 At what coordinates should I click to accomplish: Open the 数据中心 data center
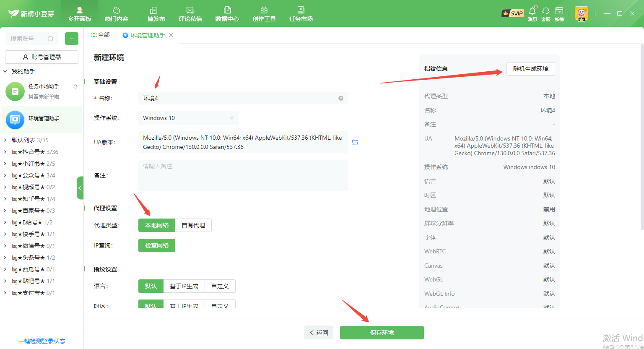tap(227, 14)
